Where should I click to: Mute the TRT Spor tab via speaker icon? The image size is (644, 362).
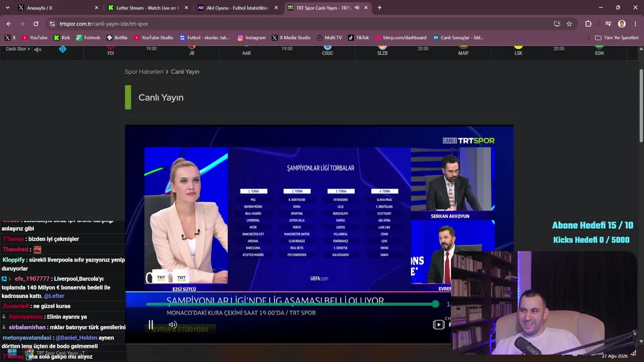tap(357, 8)
